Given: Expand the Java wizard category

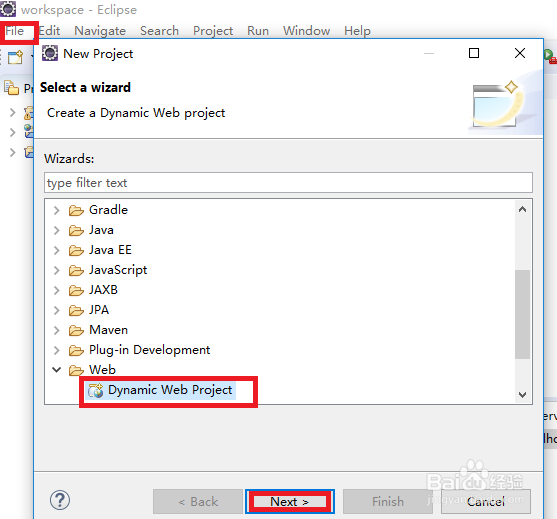Looking at the screenshot, I should 56,230.
